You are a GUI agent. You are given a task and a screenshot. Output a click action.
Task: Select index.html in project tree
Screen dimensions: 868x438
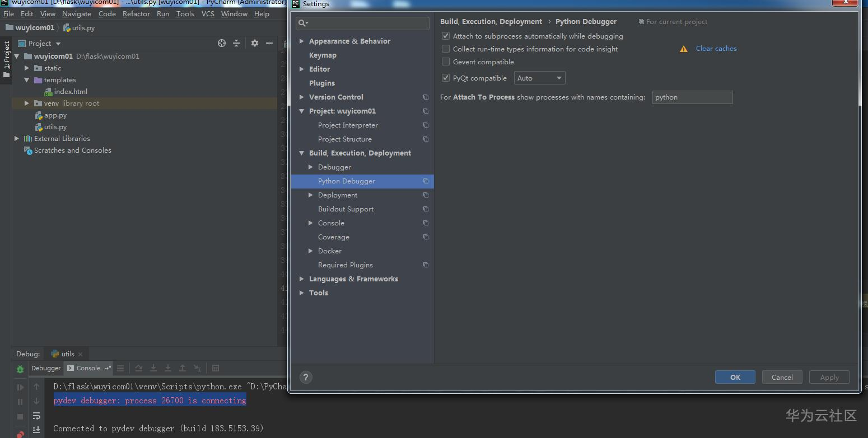(x=71, y=92)
